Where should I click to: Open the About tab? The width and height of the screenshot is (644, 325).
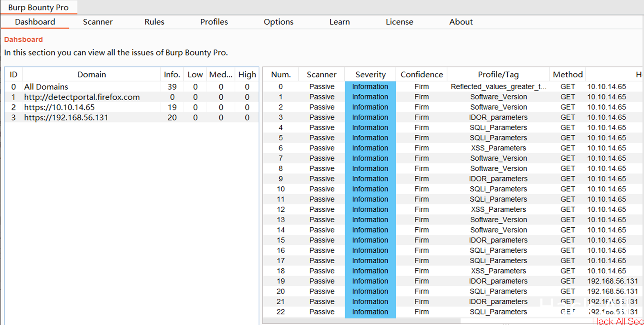tap(461, 22)
